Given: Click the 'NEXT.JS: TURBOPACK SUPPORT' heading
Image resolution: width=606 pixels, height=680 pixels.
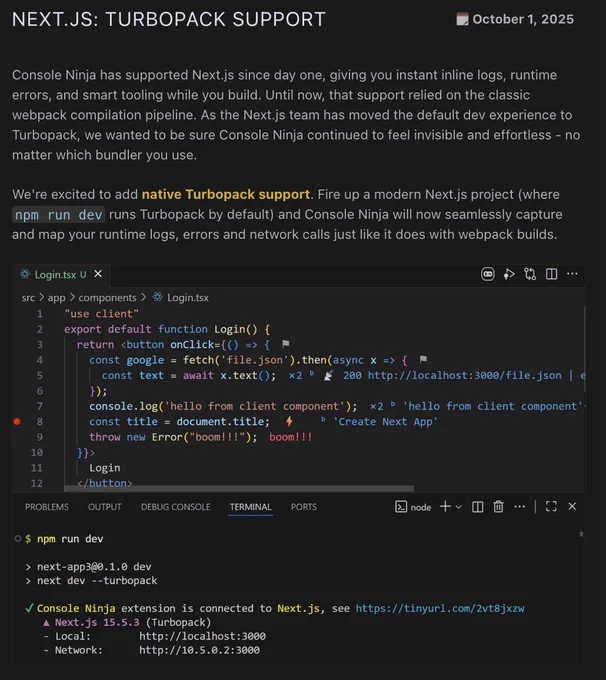Looking at the screenshot, I should [169, 19].
